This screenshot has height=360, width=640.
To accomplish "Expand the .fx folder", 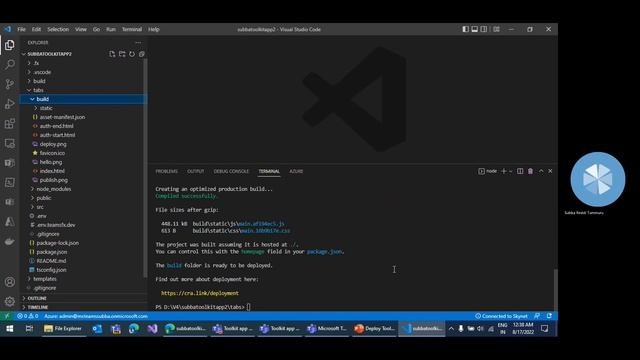I will click(x=83, y=63).
